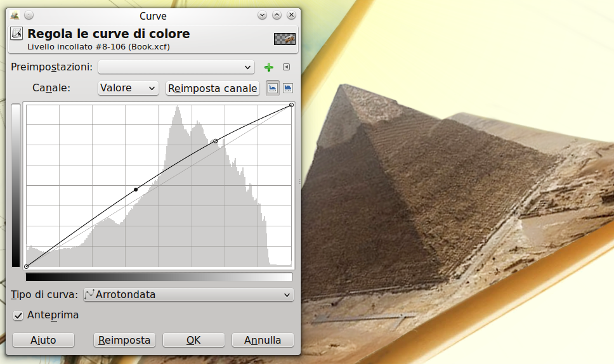This screenshot has width=614, height=364.
Task: Switch to logarithmic histogram view
Action: [288, 88]
